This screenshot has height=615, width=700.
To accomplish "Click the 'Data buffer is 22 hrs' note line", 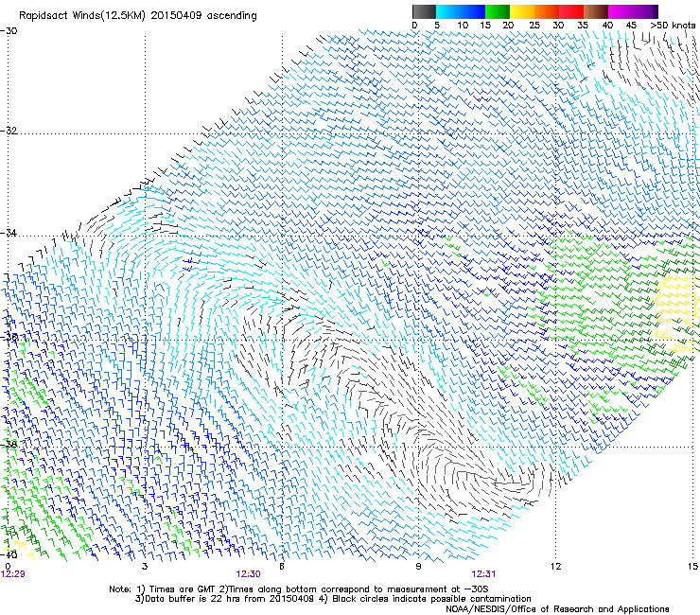I will (x=333, y=599).
